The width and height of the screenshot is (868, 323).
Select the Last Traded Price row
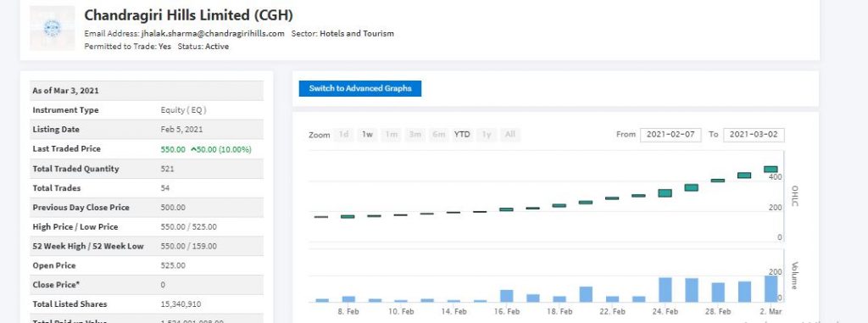pyautogui.click(x=147, y=149)
